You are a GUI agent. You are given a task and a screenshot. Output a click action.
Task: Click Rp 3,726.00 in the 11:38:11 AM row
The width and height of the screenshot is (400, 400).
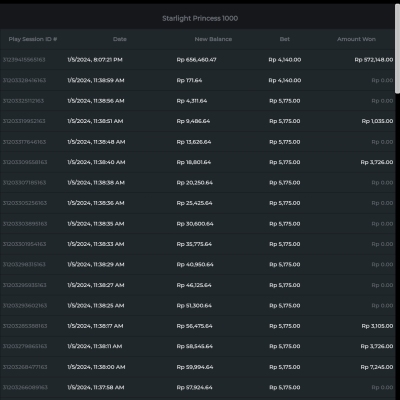(377, 346)
